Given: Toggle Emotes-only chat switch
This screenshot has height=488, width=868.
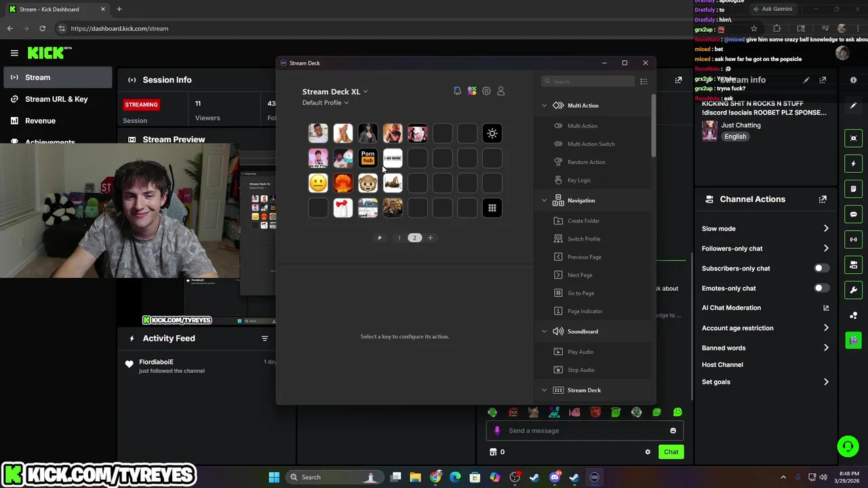Looking at the screenshot, I should [x=821, y=288].
